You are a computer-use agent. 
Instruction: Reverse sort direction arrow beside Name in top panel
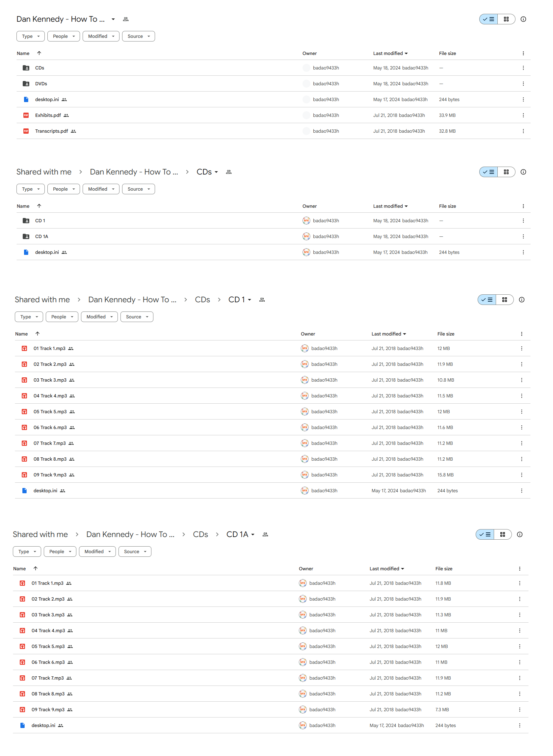(x=39, y=53)
